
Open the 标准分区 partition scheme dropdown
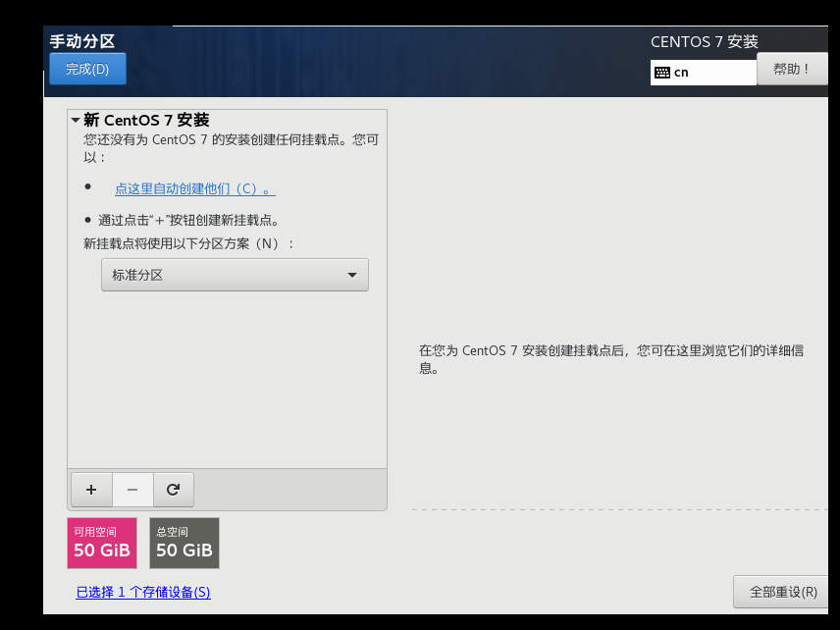(235, 275)
